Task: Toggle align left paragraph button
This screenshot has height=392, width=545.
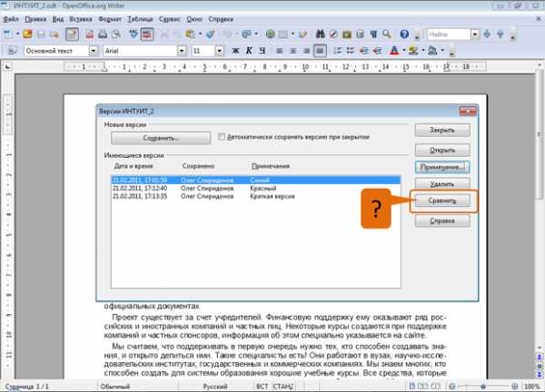Action: (x=280, y=51)
